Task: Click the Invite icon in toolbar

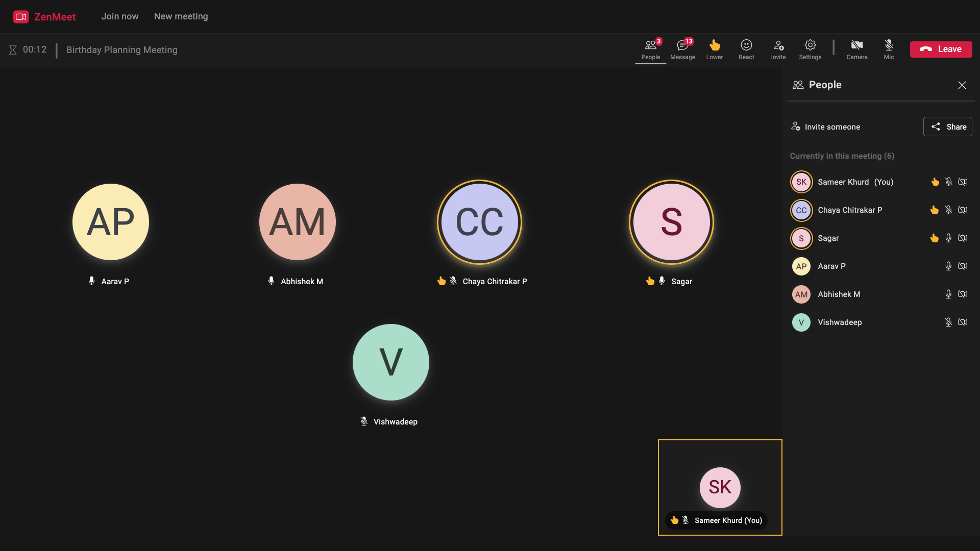Action: (x=778, y=49)
